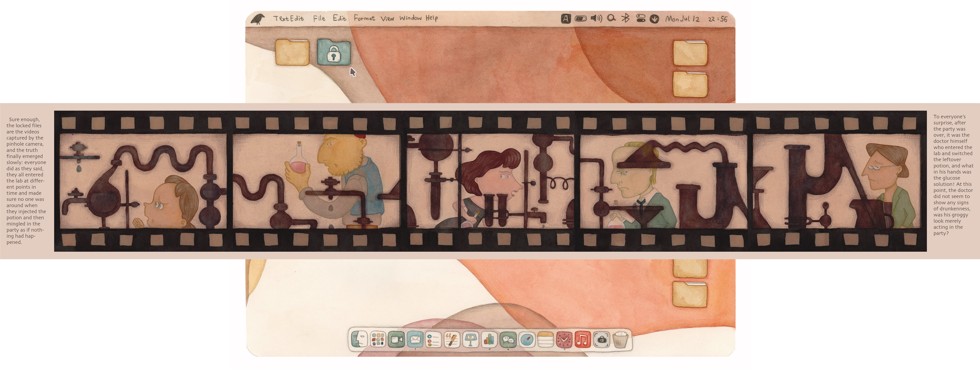
Task: Open the crow system menu
Action: click(x=258, y=19)
